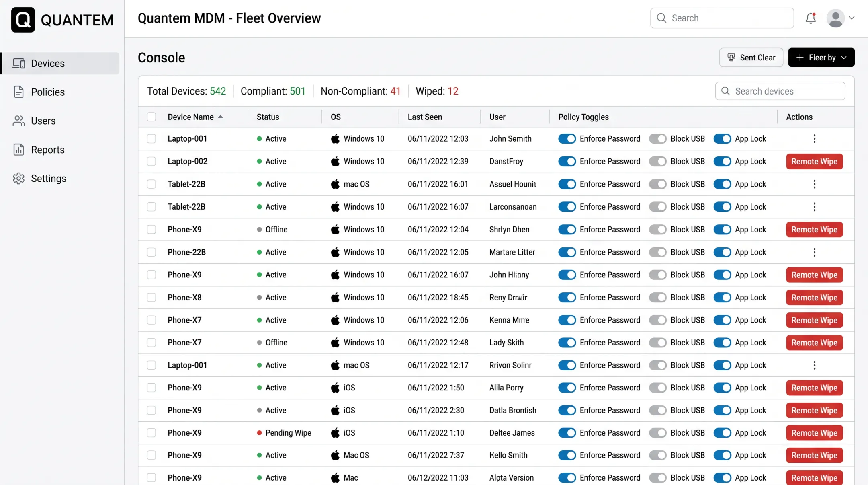Open three-dot menu for Martare Litter row

[x=814, y=252]
